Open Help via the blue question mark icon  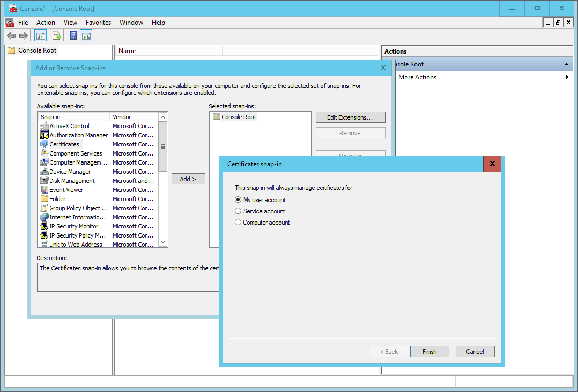click(x=73, y=36)
